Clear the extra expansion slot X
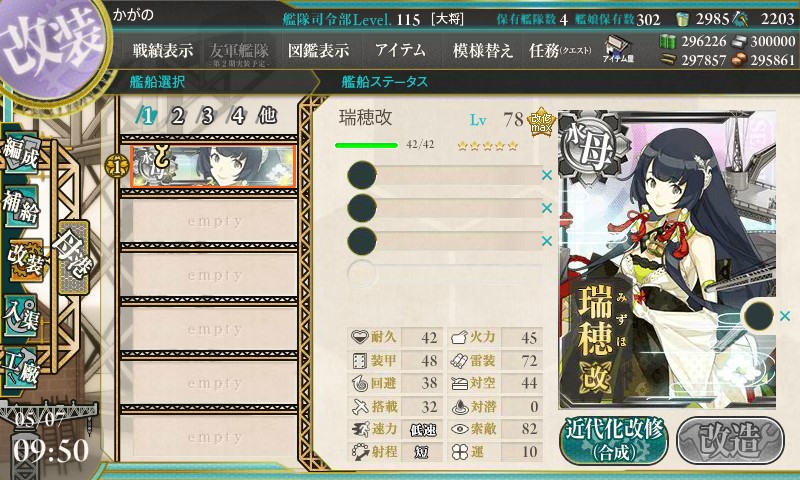Image resolution: width=800 pixels, height=480 pixels. pos(785,316)
